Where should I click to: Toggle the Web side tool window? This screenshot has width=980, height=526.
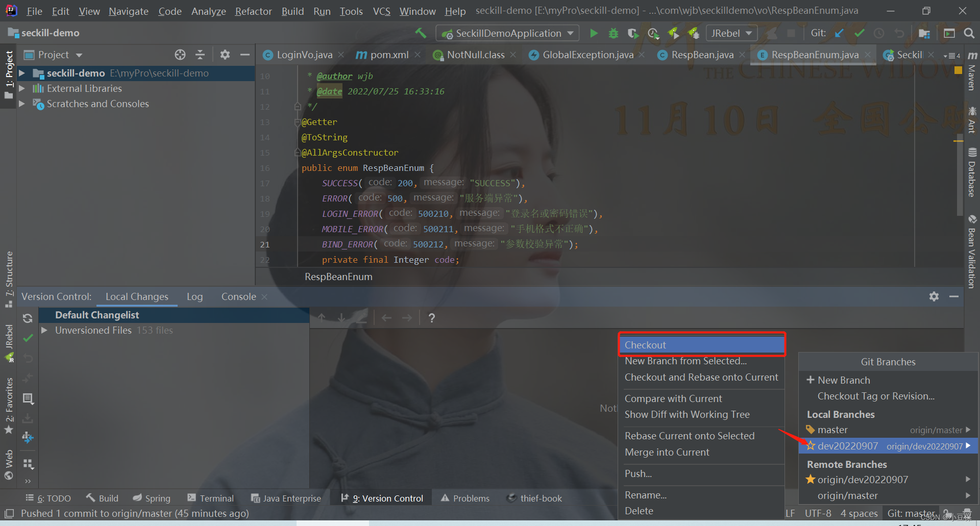[x=9, y=464]
